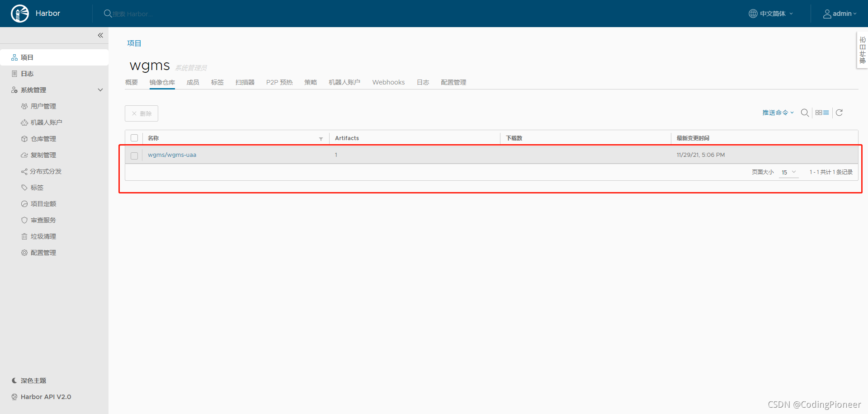Click the 项目 breadcrumb link
The width and height of the screenshot is (868, 414).
pos(134,43)
